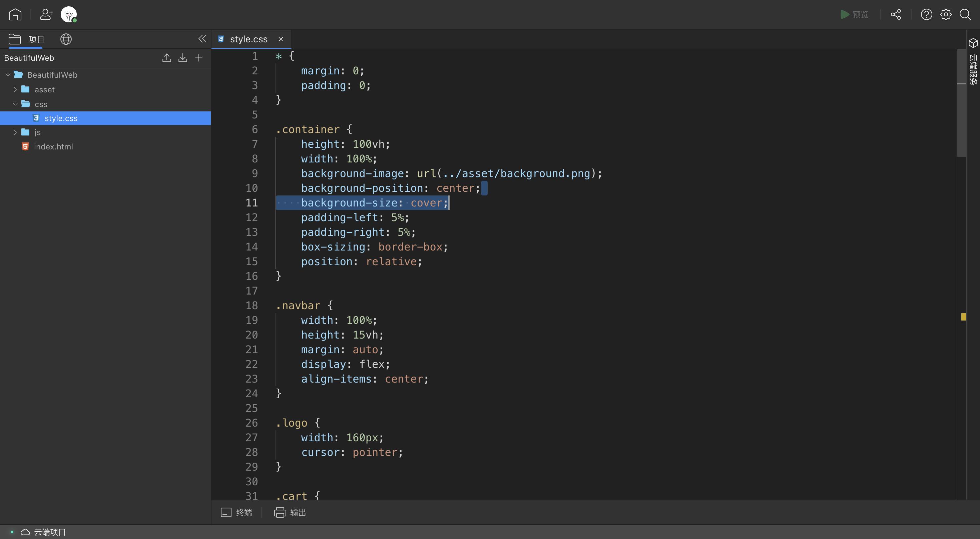Viewport: 980px width, 539px height.
Task: Open the user avatar profile
Action: tap(69, 14)
